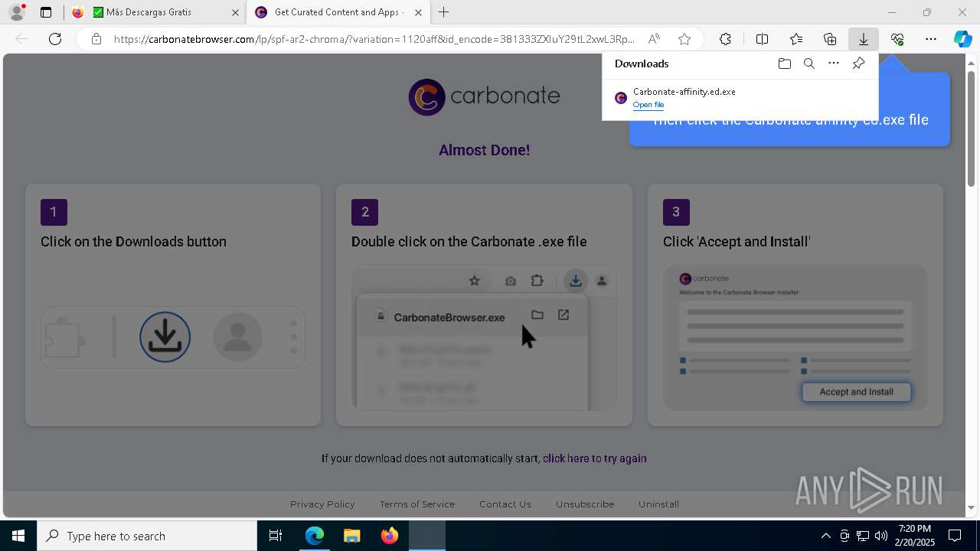Open Microsoft Edge from the taskbar
This screenshot has height=551, width=980.
click(x=315, y=536)
